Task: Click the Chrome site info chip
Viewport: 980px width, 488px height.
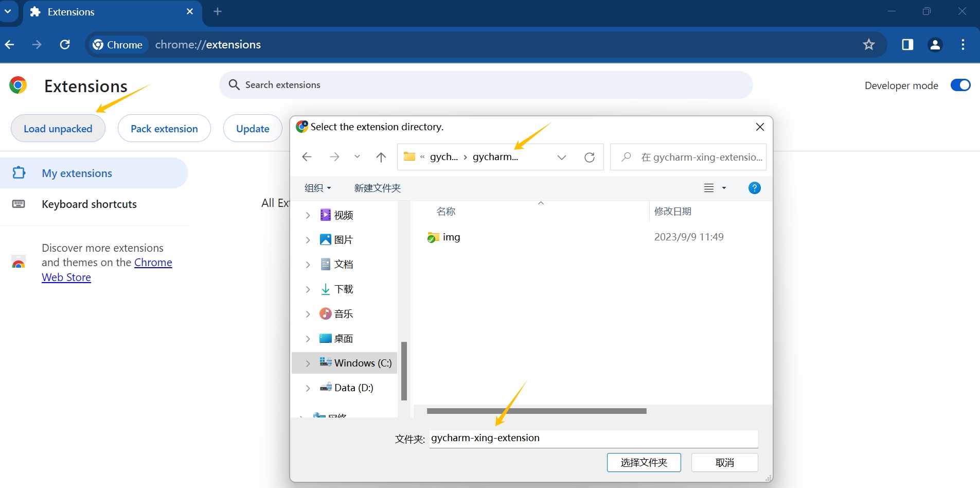Action: coord(118,45)
